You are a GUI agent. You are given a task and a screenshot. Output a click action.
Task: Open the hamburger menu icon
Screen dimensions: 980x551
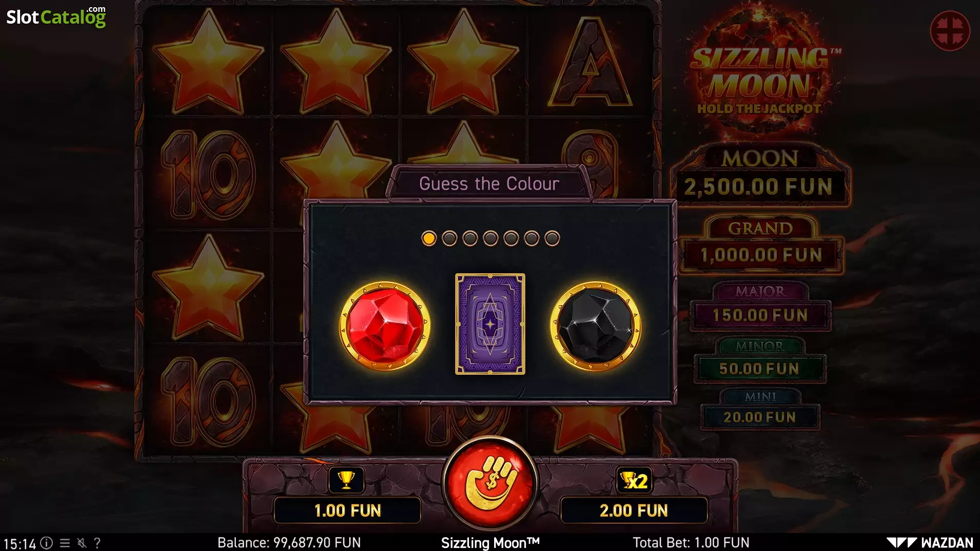pyautogui.click(x=65, y=543)
